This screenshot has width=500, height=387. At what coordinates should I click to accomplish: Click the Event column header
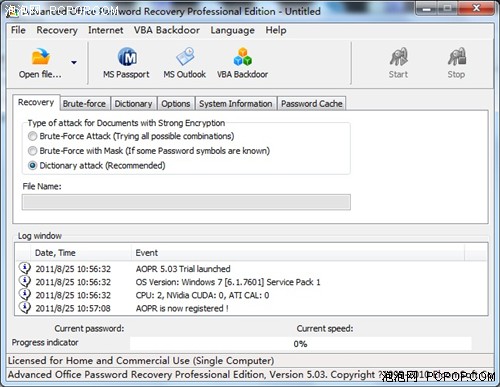point(298,253)
